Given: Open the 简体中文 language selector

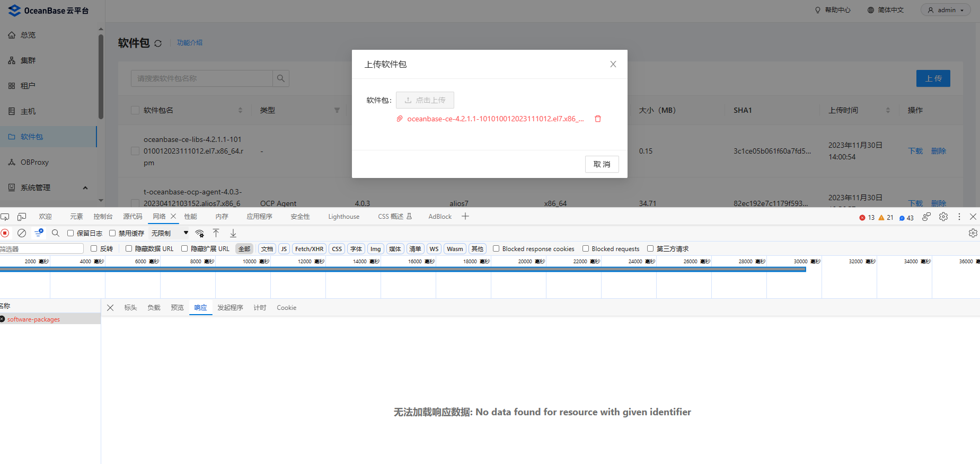Looking at the screenshot, I should tap(886, 10).
